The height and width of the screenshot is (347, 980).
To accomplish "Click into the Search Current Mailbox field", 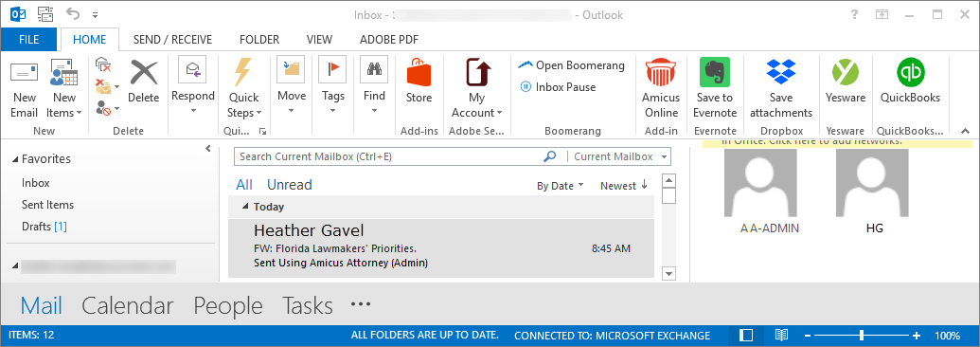I will pyautogui.click(x=387, y=156).
